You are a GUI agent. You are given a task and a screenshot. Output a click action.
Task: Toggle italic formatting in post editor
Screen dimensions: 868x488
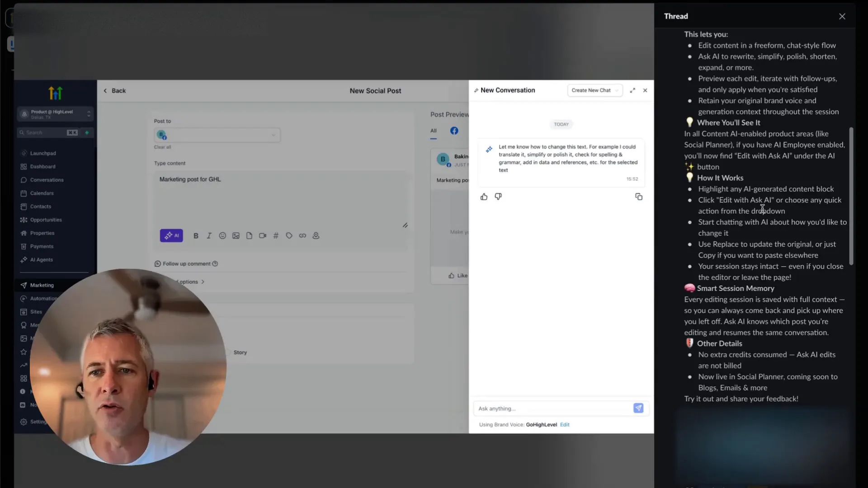209,235
